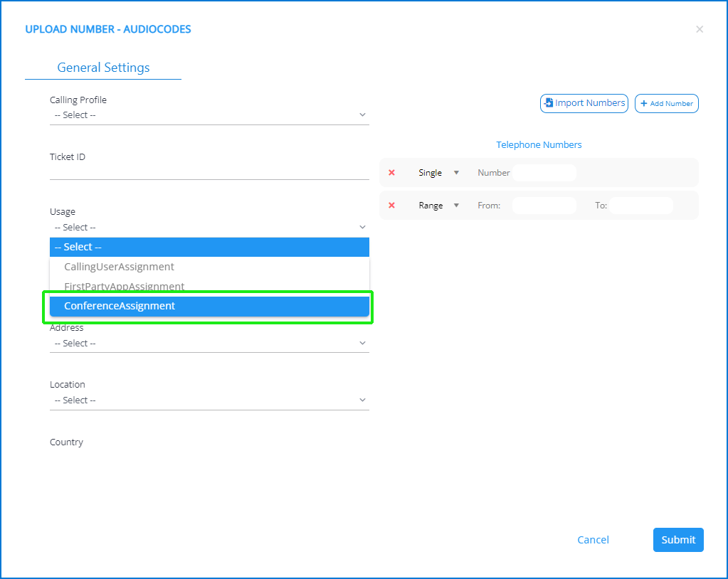Remove the Range telephone number row
This screenshot has width=728, height=579.
391,206
